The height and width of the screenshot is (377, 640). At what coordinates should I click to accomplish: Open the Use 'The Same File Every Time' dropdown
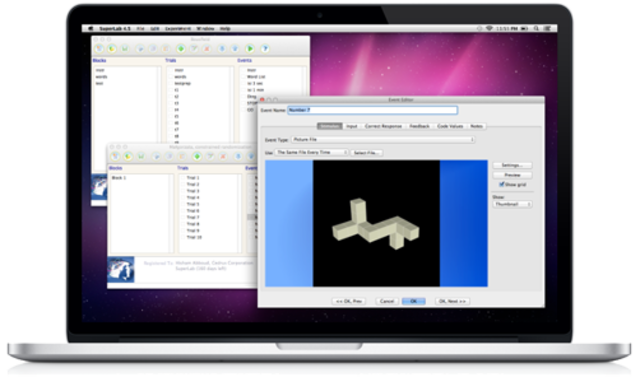311,152
